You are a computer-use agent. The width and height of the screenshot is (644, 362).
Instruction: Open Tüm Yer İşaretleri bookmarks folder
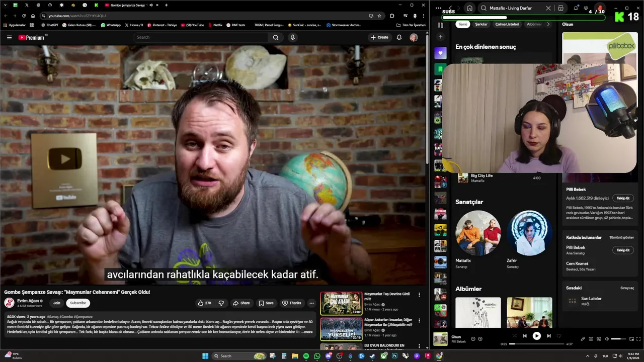point(411,25)
